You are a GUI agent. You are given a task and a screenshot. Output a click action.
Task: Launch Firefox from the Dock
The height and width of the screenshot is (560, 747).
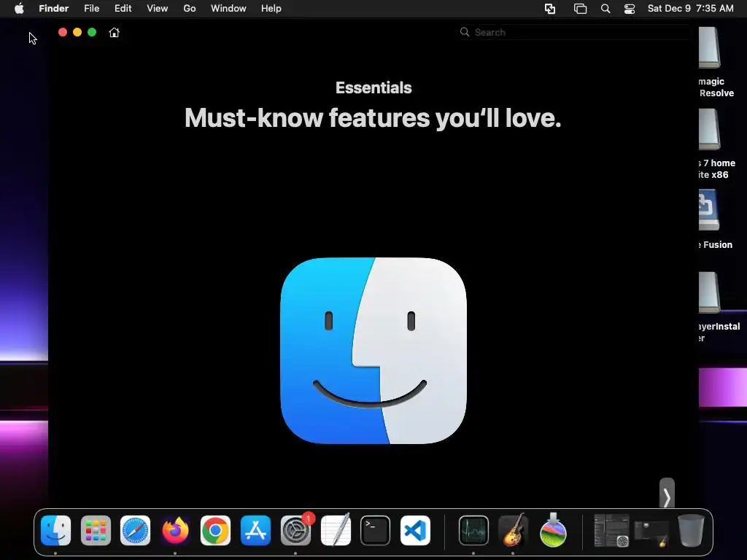click(x=175, y=531)
